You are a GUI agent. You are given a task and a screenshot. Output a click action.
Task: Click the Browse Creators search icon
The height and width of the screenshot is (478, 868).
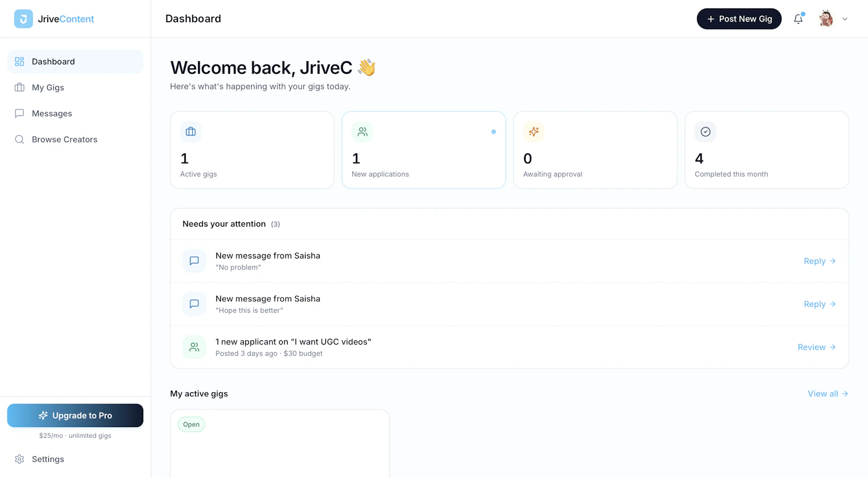20,139
